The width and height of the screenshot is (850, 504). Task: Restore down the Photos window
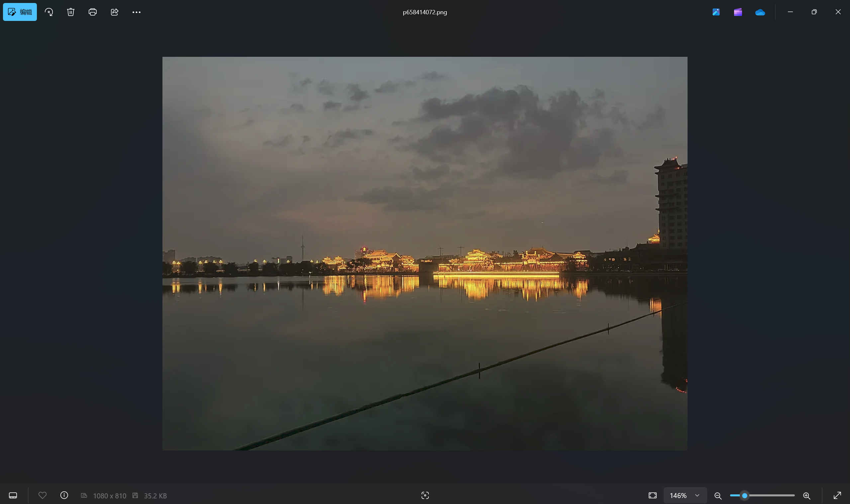(814, 12)
